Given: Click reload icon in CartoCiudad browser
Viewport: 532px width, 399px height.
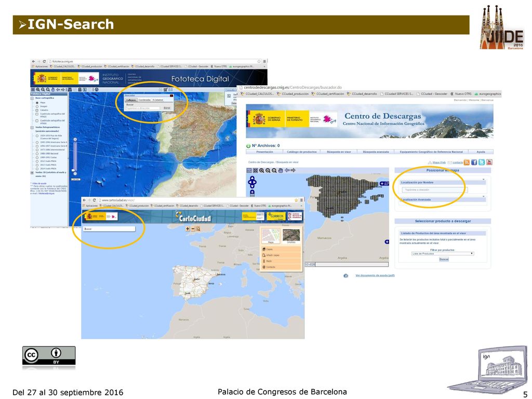Looking at the screenshot, I should pyautogui.click(x=95, y=200).
